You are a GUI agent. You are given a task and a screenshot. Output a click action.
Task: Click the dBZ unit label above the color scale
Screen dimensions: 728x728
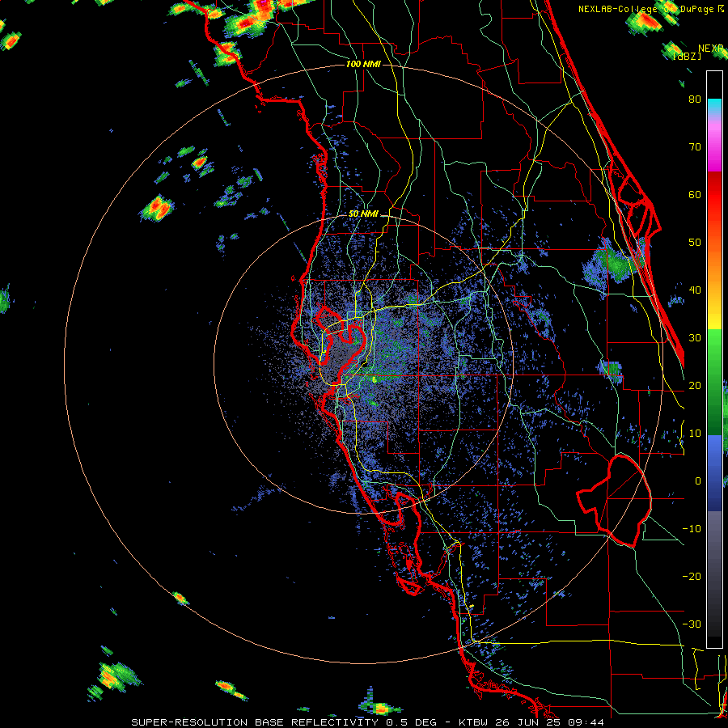coord(687,57)
